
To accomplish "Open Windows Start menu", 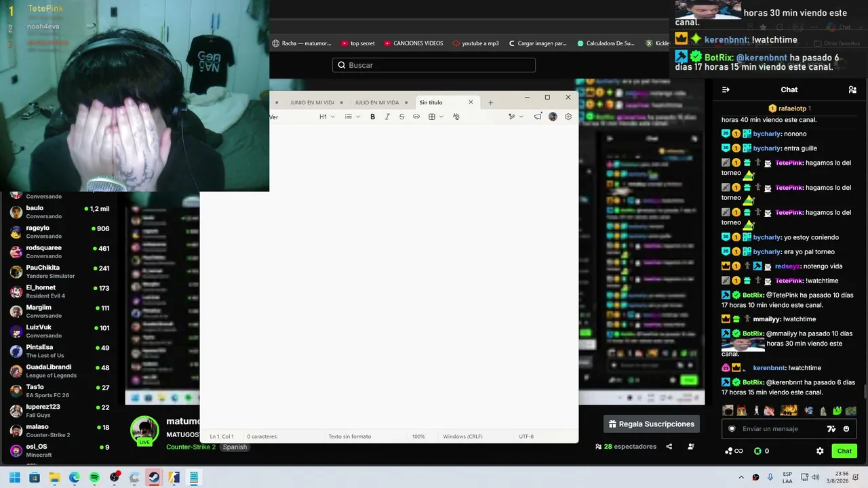I will click(15, 477).
